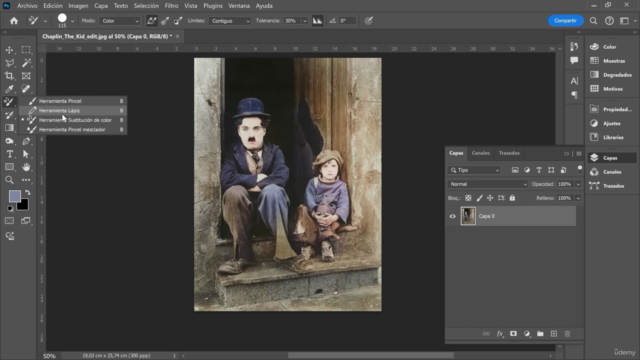The image size is (640, 360).
Task: Open the Libraries panel
Action: (x=611, y=137)
